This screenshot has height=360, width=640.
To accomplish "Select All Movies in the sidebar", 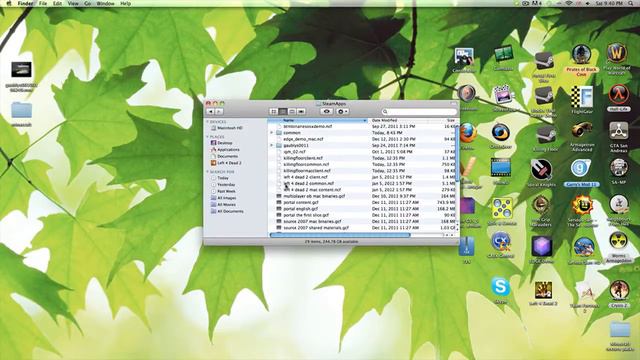I will tap(223, 204).
